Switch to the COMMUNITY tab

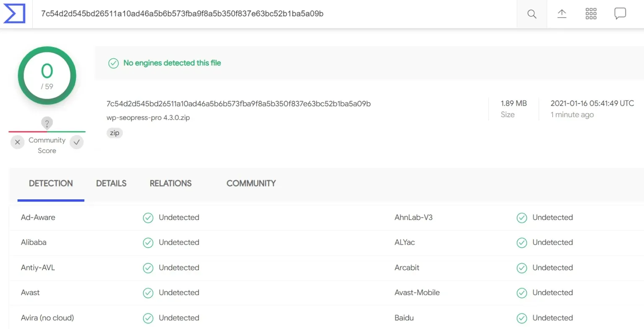coord(251,183)
